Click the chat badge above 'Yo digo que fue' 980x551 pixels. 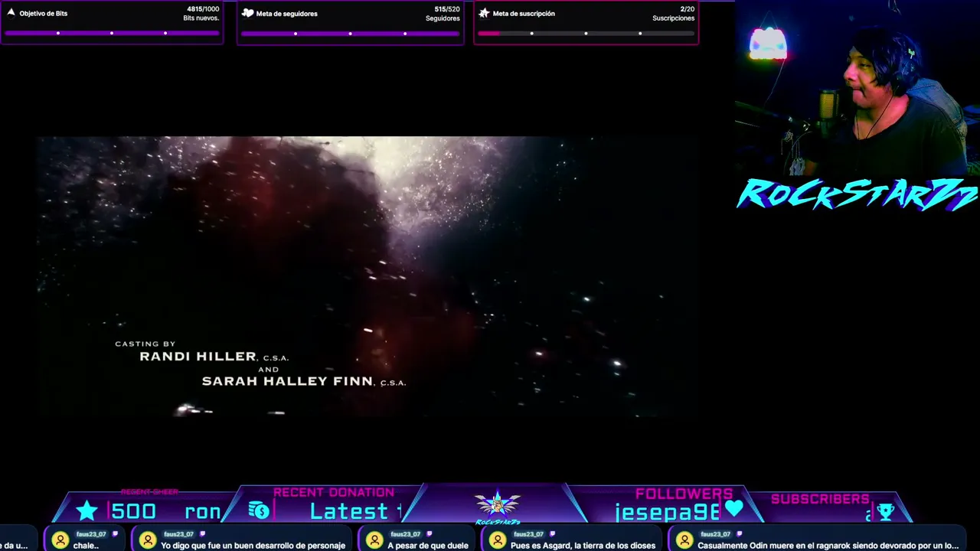pyautogui.click(x=203, y=534)
